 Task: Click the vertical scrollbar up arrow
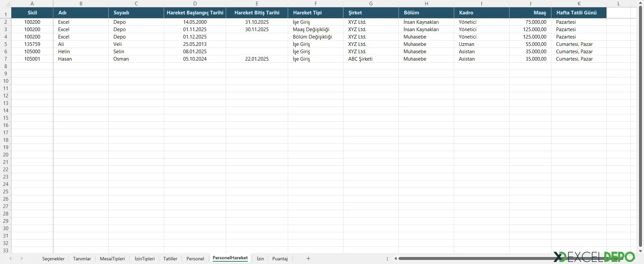pyautogui.click(x=640, y=3)
